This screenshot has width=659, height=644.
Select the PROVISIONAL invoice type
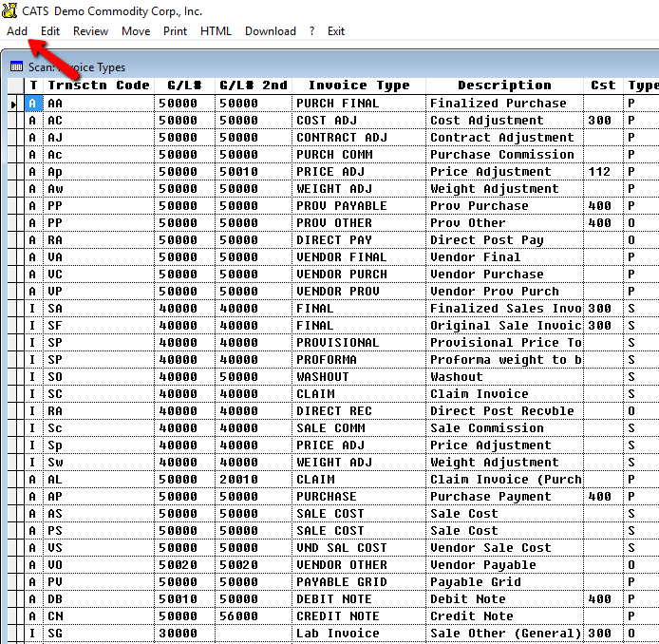click(359, 343)
